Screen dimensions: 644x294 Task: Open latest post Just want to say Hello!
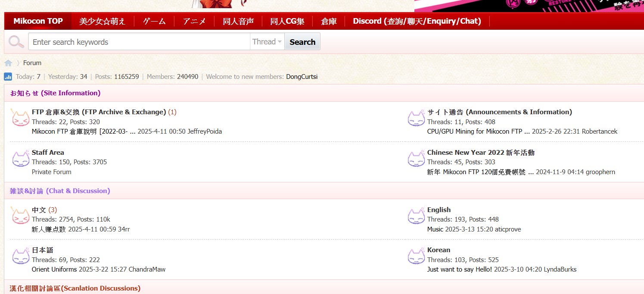coord(460,269)
